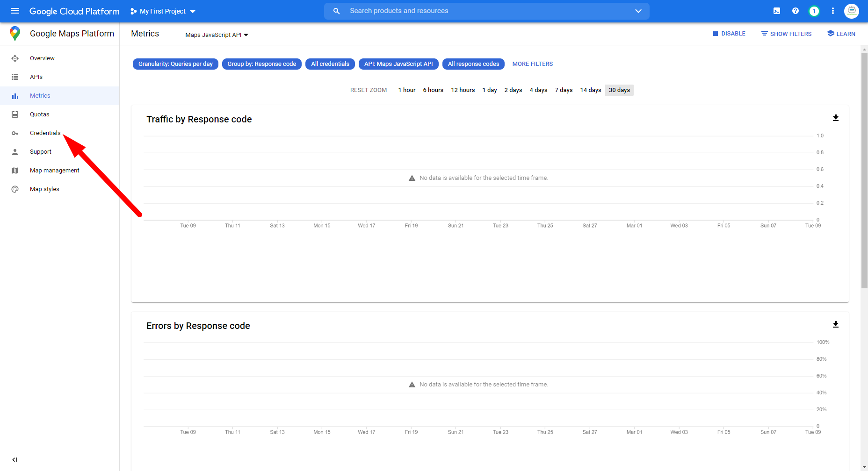Click the Credentials key icon

pyautogui.click(x=15, y=133)
